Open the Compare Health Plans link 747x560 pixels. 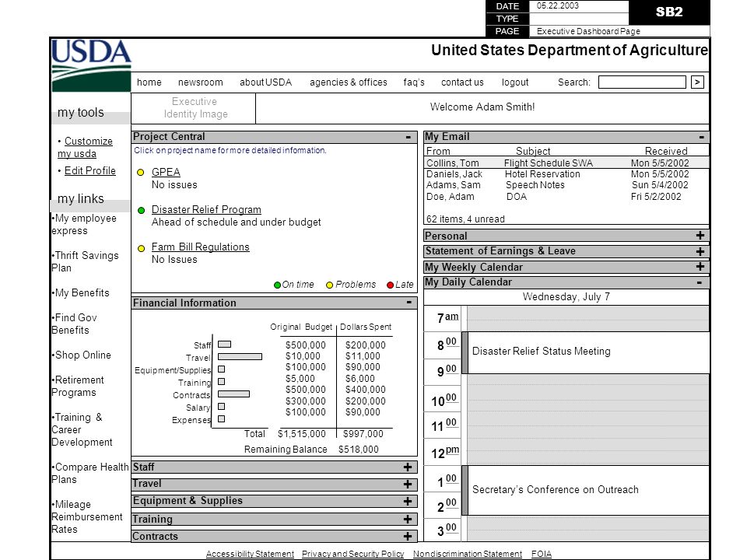pos(90,474)
